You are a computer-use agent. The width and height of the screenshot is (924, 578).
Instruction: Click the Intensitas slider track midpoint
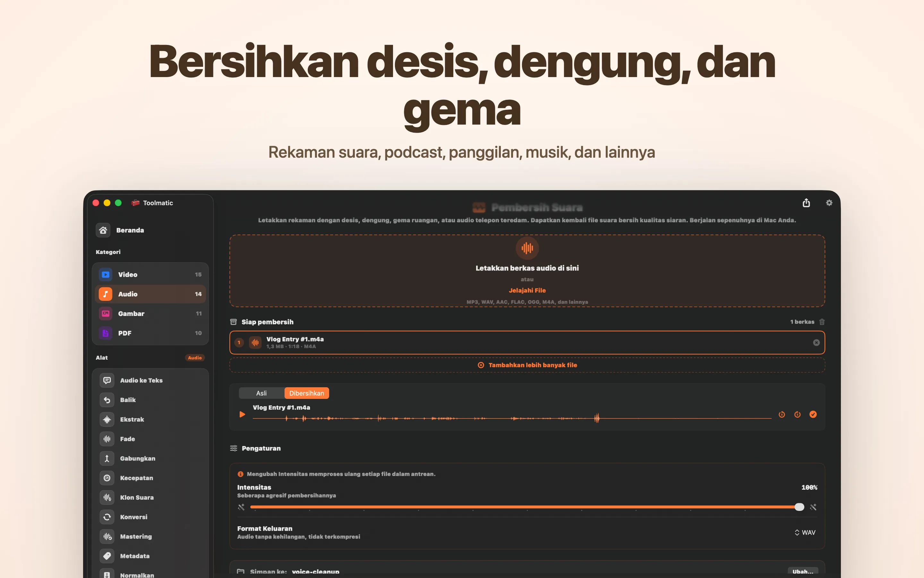(527, 507)
